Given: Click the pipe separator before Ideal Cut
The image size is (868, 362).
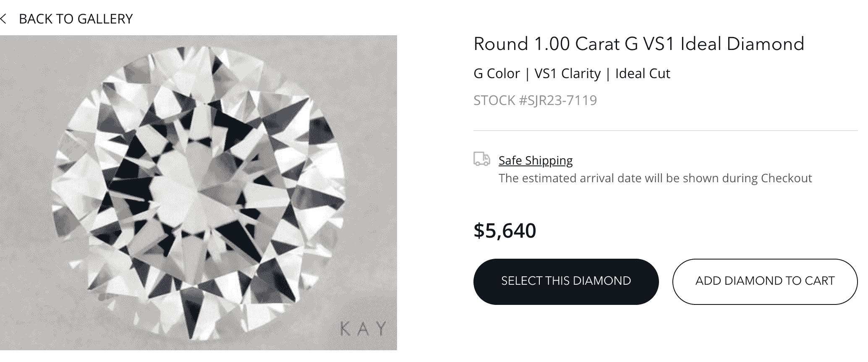Looking at the screenshot, I should click(608, 74).
